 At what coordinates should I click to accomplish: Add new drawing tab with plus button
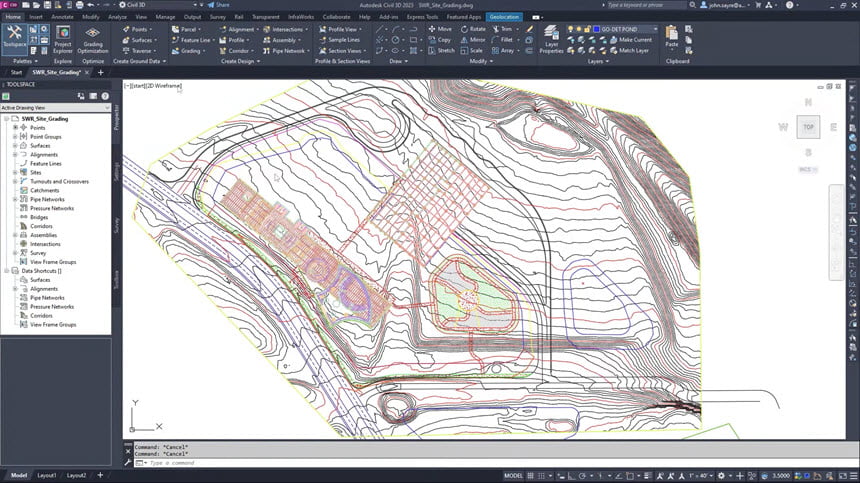click(x=100, y=72)
